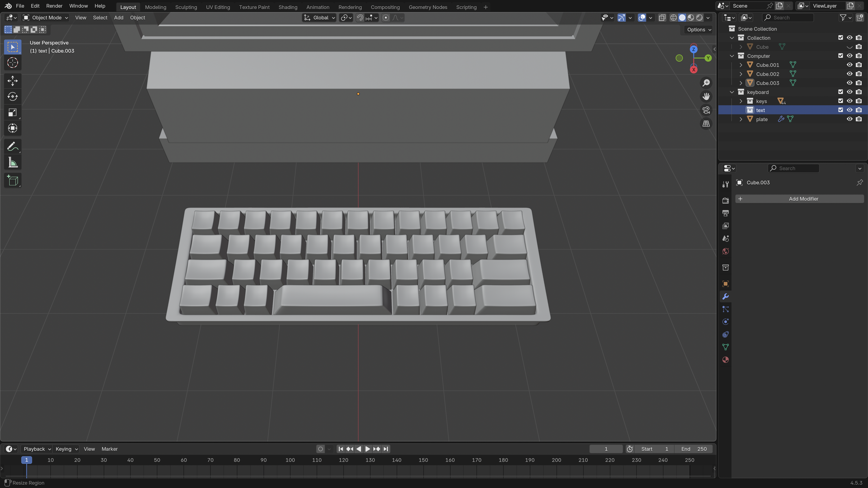Open the Object Constraints properties icon
The height and width of the screenshot is (488, 868).
pyautogui.click(x=725, y=335)
